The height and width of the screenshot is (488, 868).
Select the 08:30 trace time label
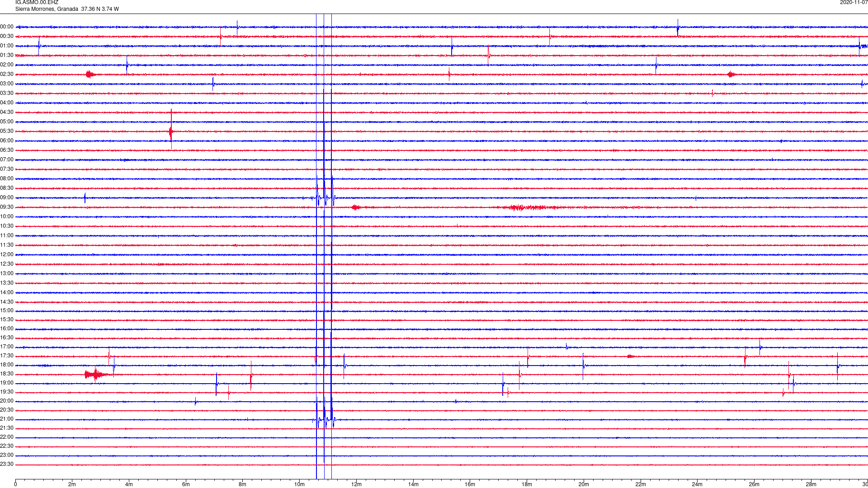coord(7,188)
